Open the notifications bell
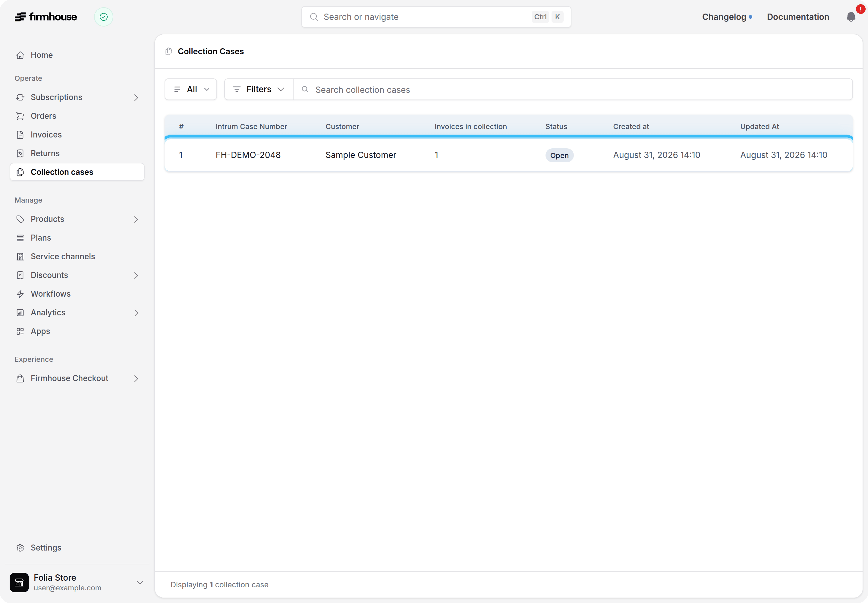Viewport: 868px width, 603px height. [851, 17]
